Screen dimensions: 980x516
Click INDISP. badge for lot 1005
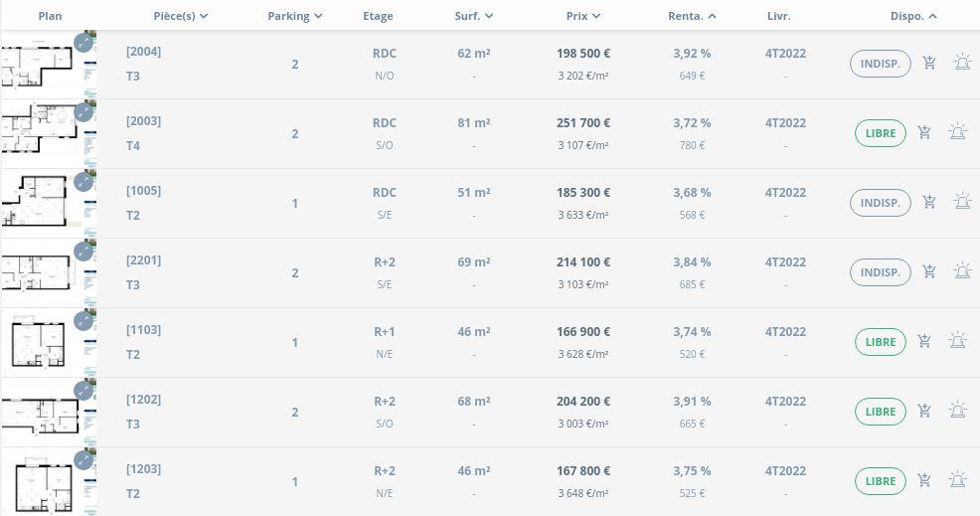coord(880,203)
